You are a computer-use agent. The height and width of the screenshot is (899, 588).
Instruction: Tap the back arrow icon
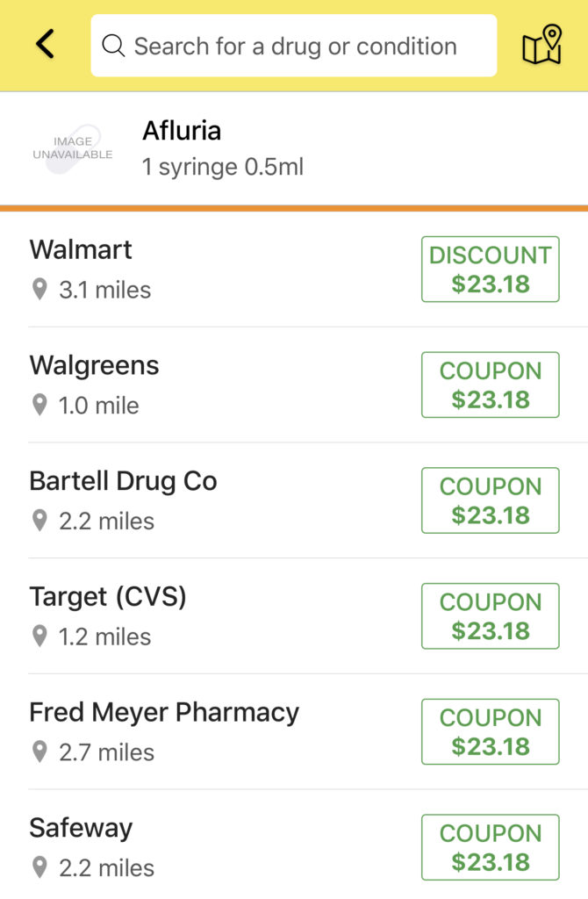(x=45, y=44)
